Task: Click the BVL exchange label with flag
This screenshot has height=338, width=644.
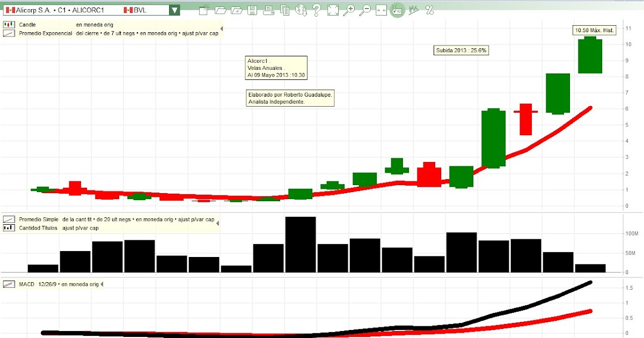Action: [136, 10]
